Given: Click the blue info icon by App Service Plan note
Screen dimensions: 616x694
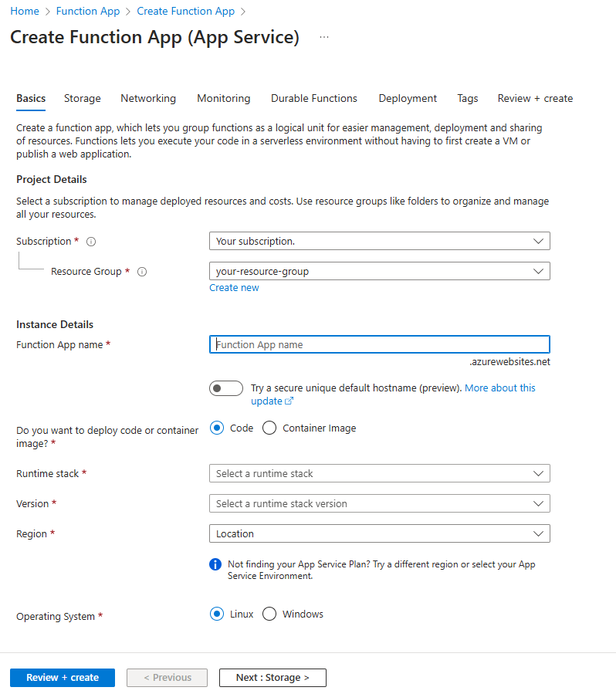Looking at the screenshot, I should point(215,564).
